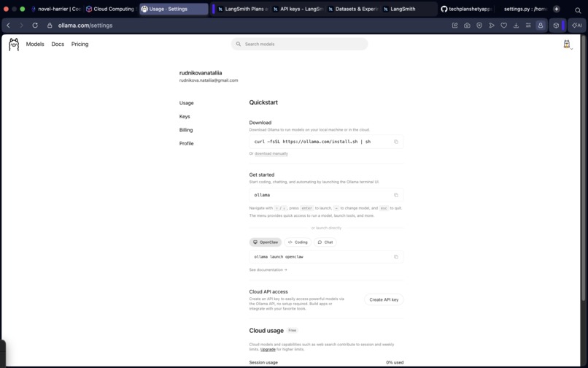Select the Coding launch option
Viewport: 588px width, 368px height.
pos(298,242)
